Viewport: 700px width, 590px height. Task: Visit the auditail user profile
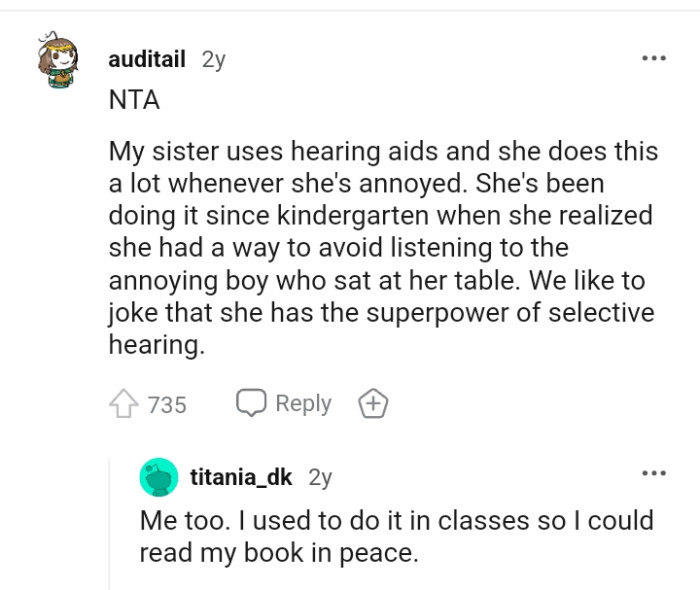146,59
